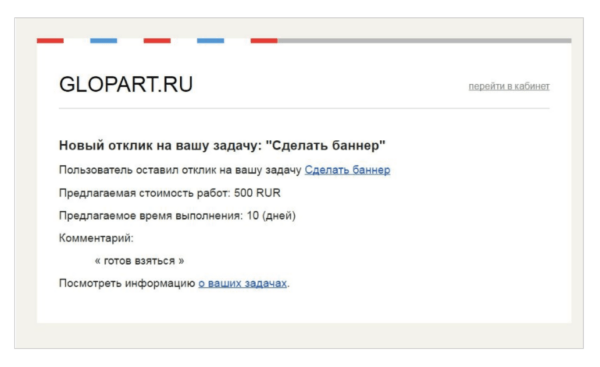The width and height of the screenshot is (600, 367).
Task: Click the comment text '« готов взяться »'
Action: [139, 261]
